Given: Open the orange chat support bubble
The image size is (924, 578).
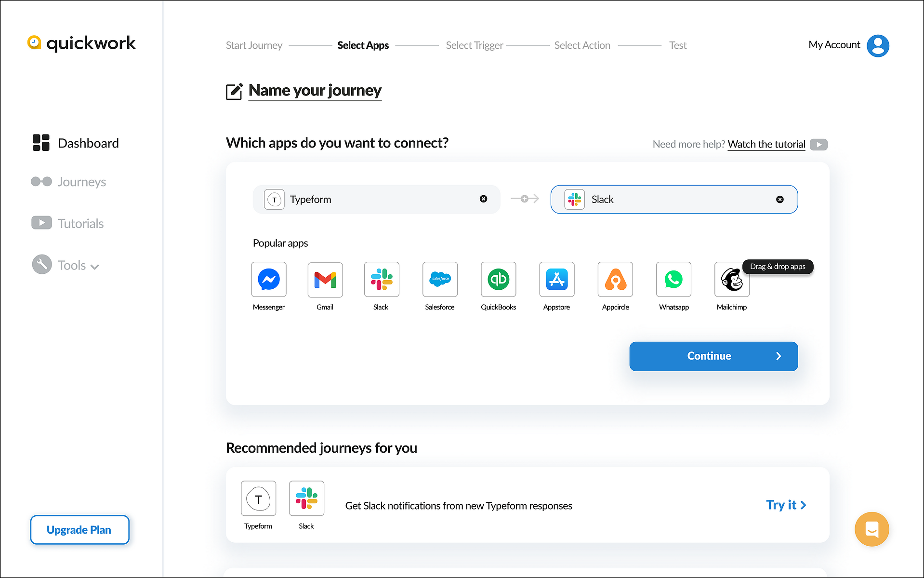Looking at the screenshot, I should (x=872, y=529).
